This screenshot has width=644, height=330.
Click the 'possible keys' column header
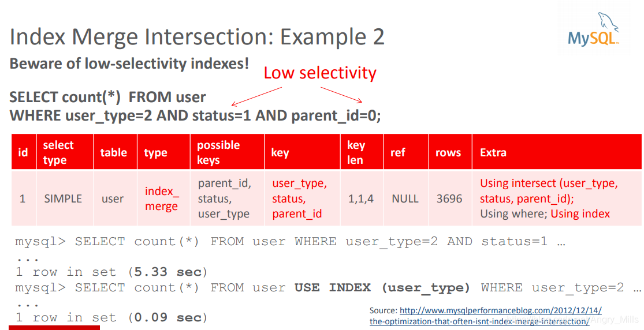click(227, 152)
